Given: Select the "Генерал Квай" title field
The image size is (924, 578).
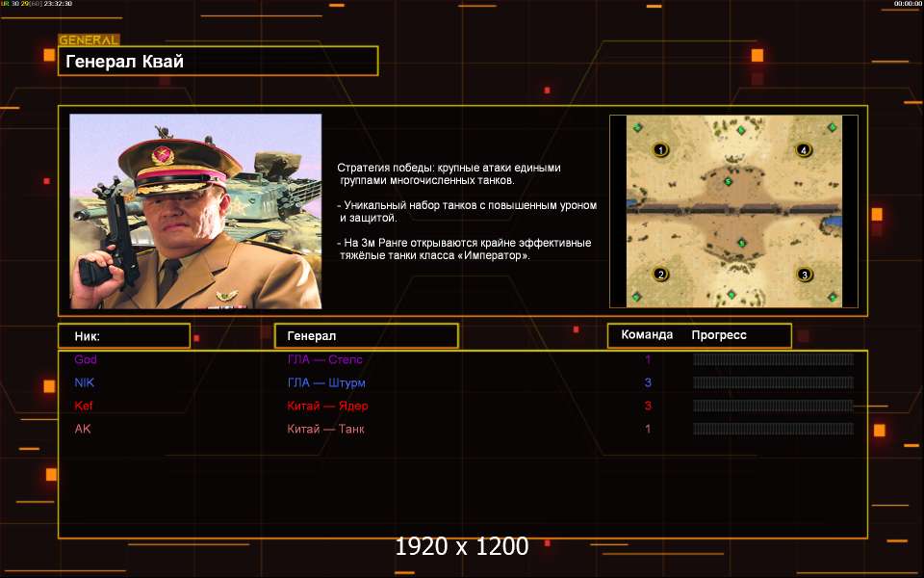Looking at the screenshot, I should (x=218, y=61).
